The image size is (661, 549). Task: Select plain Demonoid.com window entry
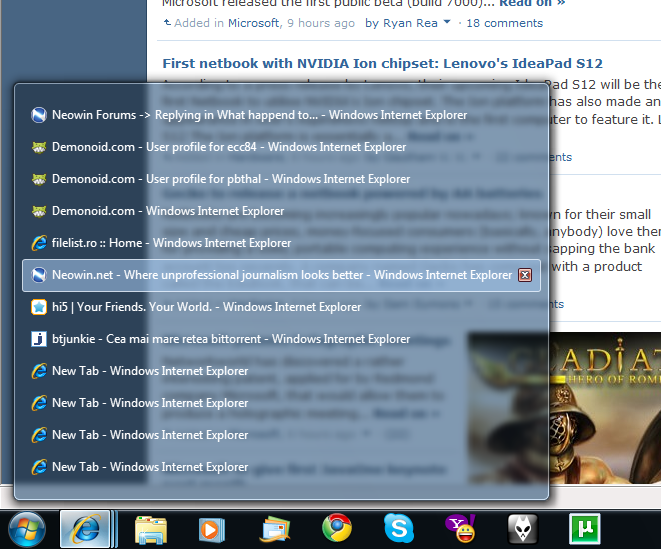tap(281, 211)
